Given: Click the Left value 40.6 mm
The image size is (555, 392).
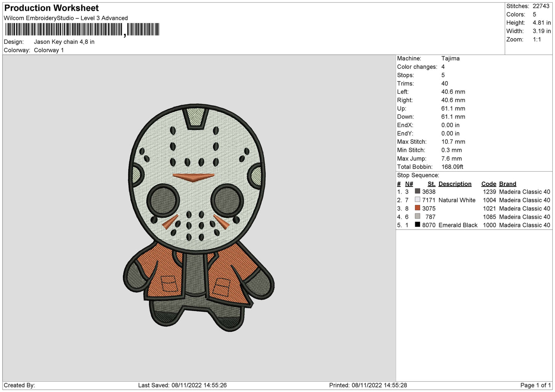Looking at the screenshot, I should (453, 92).
